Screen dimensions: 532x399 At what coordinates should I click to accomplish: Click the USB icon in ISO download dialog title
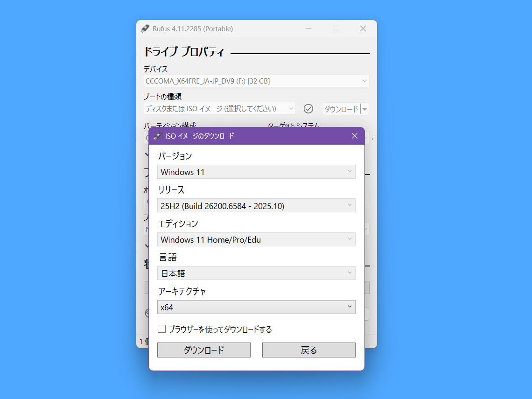click(158, 136)
